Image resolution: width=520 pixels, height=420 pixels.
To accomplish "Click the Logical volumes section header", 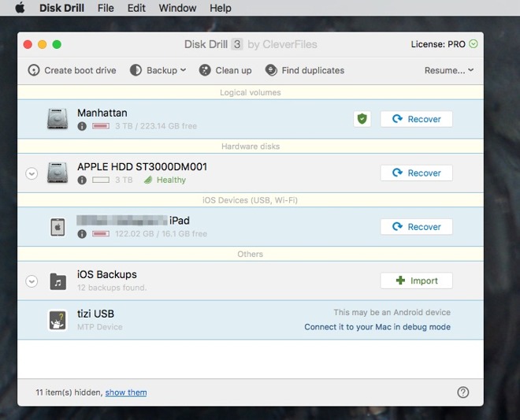I will click(x=251, y=92).
